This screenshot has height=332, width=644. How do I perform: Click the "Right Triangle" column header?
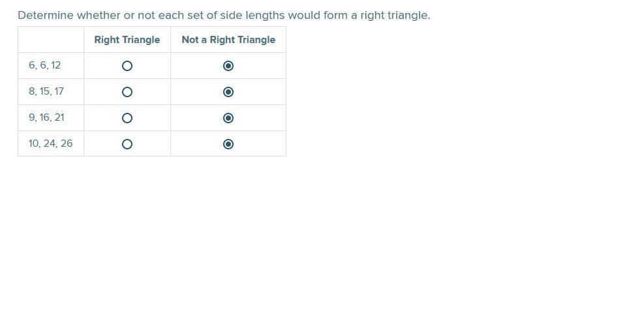coord(127,40)
